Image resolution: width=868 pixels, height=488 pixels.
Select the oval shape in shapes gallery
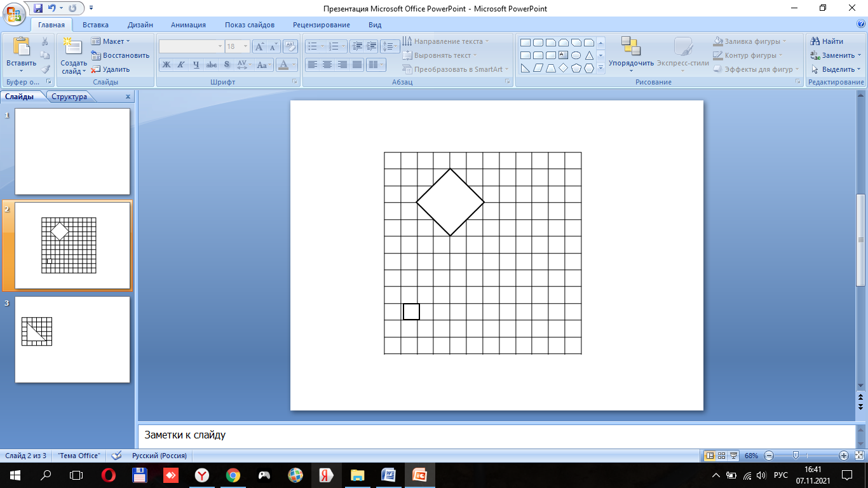(x=576, y=55)
